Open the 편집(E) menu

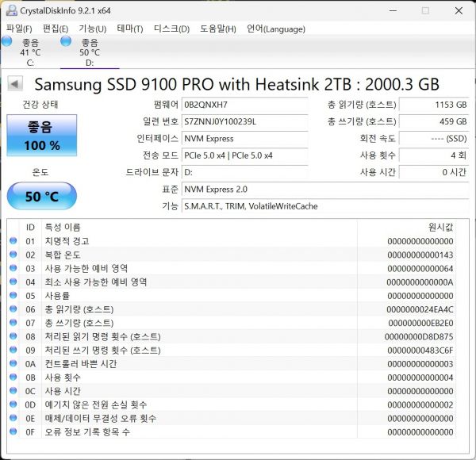coord(56,29)
